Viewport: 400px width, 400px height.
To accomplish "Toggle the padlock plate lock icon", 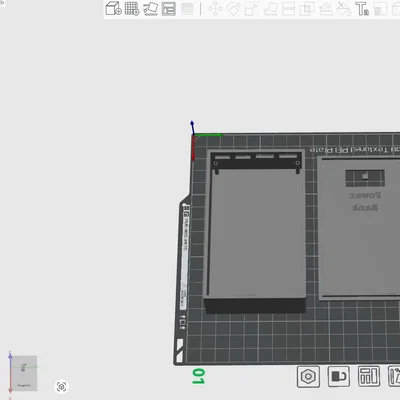I will pyautogui.click(x=338, y=377).
